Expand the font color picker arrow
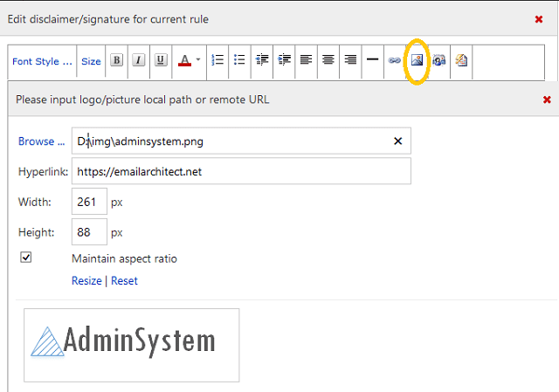This screenshot has width=559, height=392. coord(198,59)
